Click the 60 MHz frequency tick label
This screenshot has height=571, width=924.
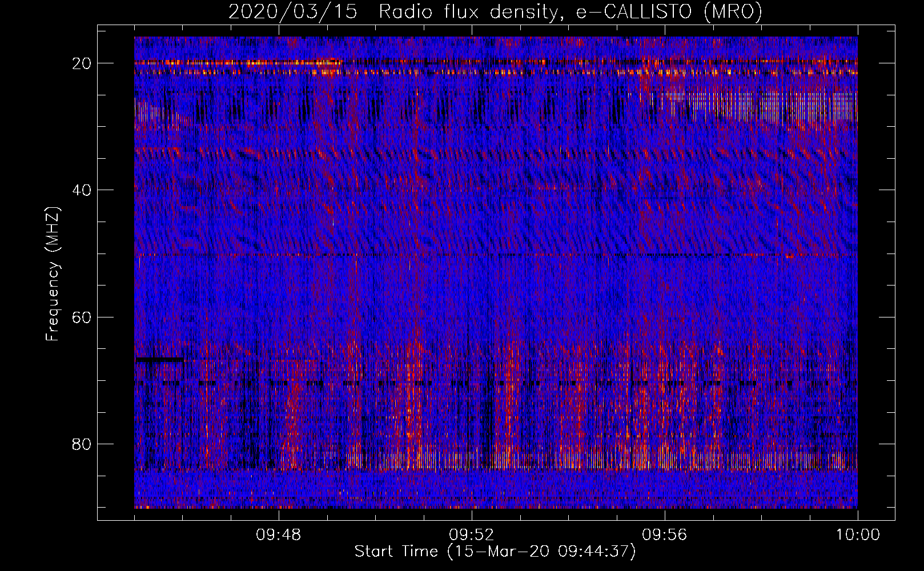click(82, 317)
